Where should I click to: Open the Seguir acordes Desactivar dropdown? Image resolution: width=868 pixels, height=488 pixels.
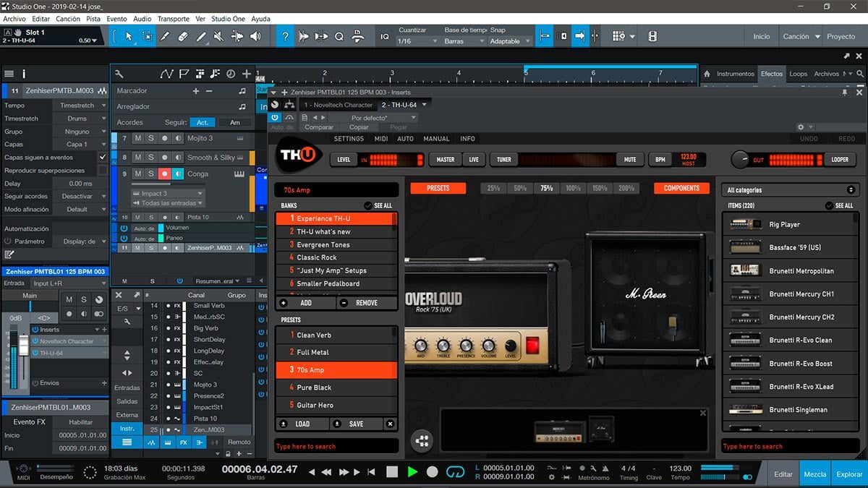pyautogui.click(x=80, y=196)
